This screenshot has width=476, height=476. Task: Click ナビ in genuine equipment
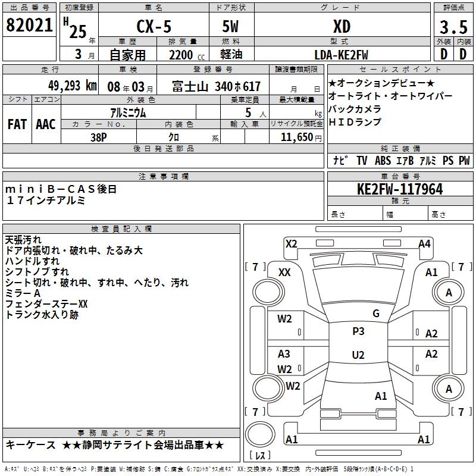pyautogui.click(x=340, y=160)
